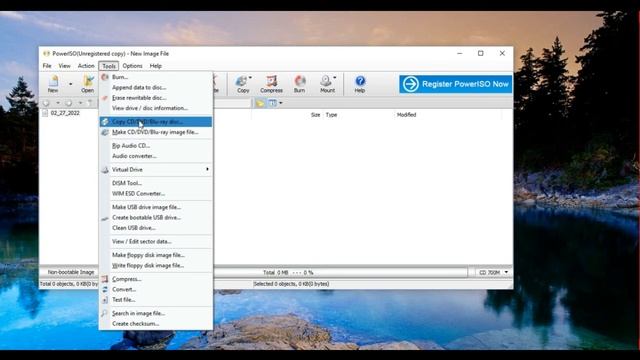Open the dropdown arrow beside New
Viewport: 640px width, 360px height.
[71, 84]
